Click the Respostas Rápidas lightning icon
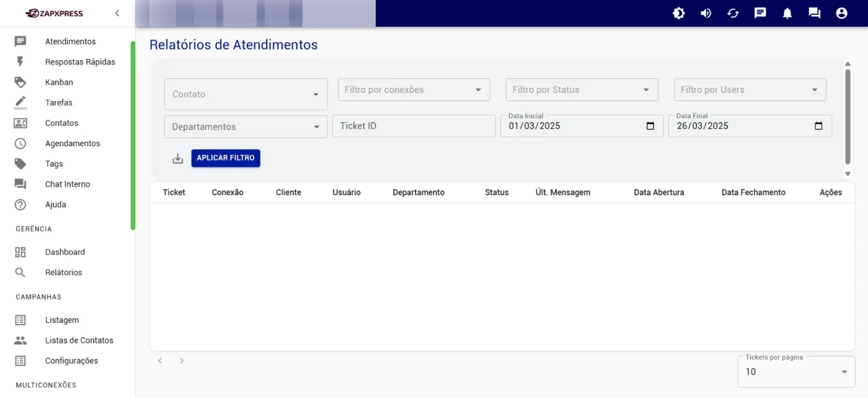The width and height of the screenshot is (868, 398). [x=20, y=62]
